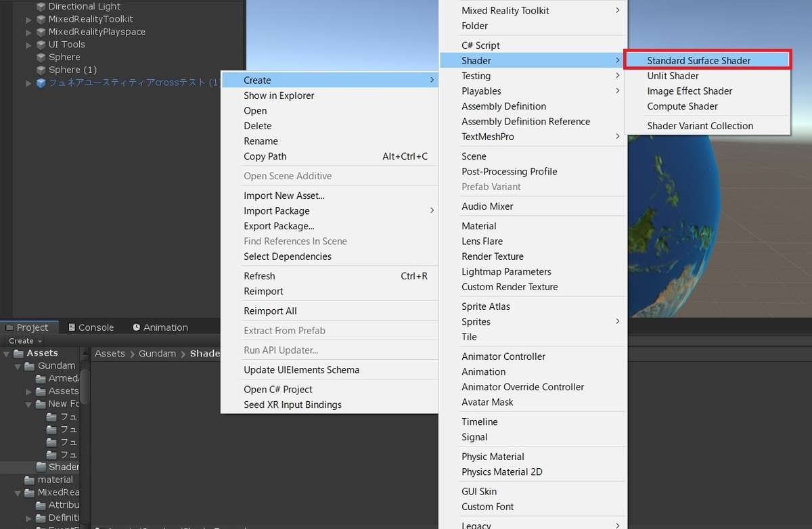
Task: Create a Post-Processing Profile
Action: (x=533, y=171)
